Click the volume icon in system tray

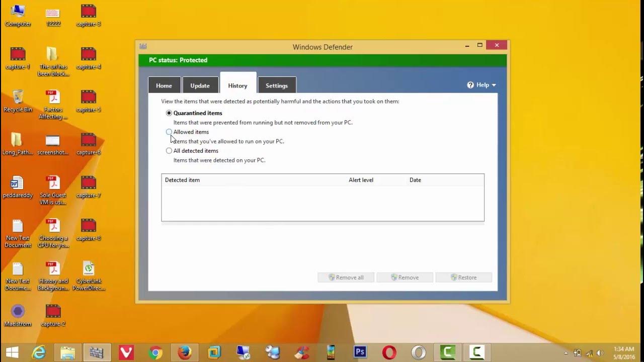tap(600, 353)
